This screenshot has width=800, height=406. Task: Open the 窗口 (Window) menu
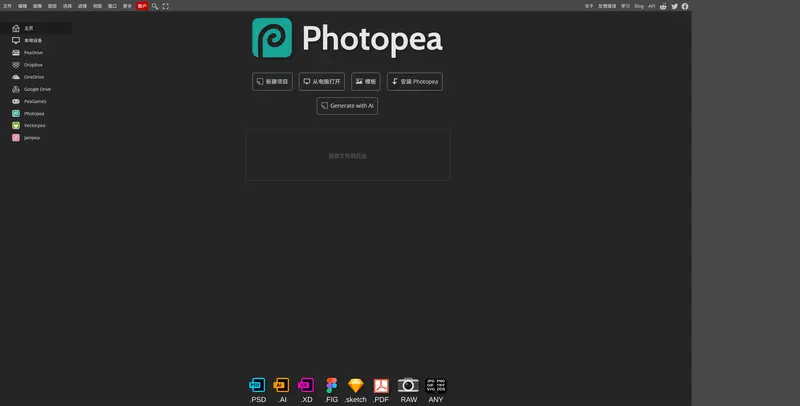pos(112,6)
